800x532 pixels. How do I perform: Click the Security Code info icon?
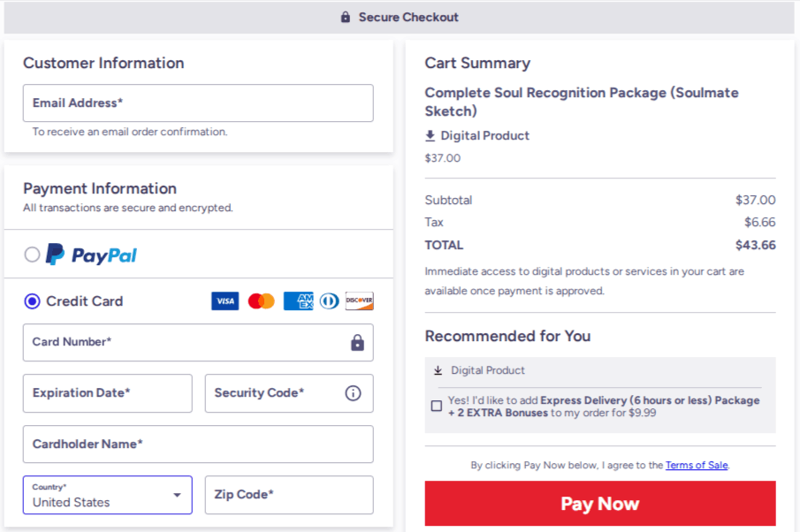[353, 393]
